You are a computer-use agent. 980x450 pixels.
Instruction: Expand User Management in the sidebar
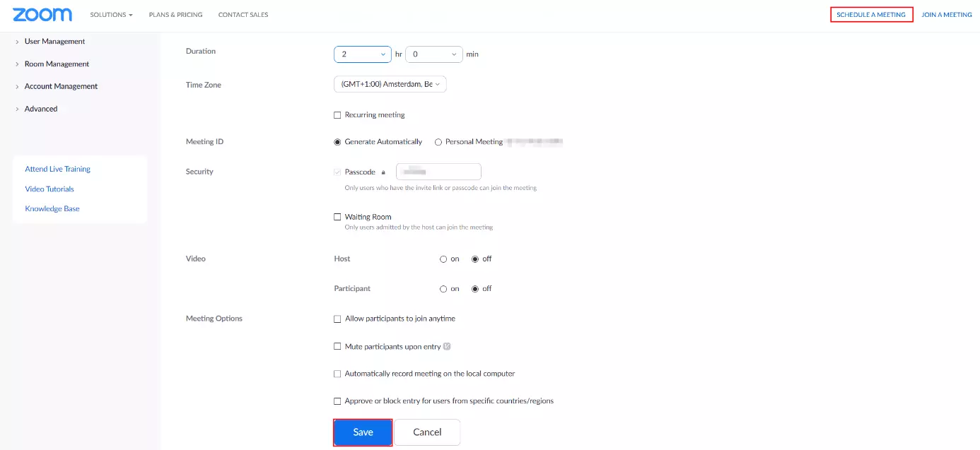pos(54,42)
